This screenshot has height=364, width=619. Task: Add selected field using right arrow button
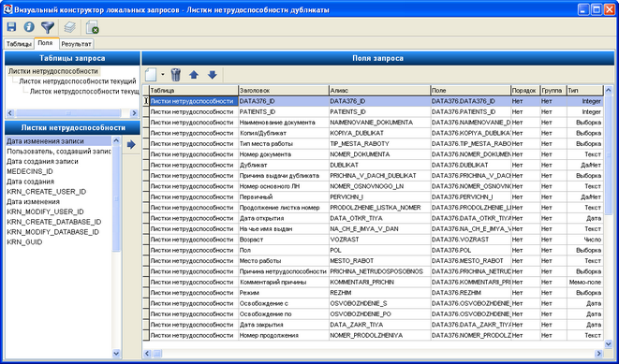pyautogui.click(x=131, y=145)
